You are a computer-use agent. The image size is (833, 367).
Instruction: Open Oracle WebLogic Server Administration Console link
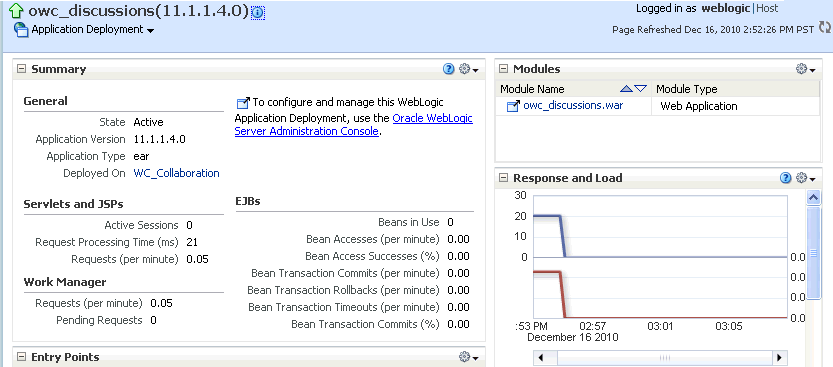click(x=354, y=125)
